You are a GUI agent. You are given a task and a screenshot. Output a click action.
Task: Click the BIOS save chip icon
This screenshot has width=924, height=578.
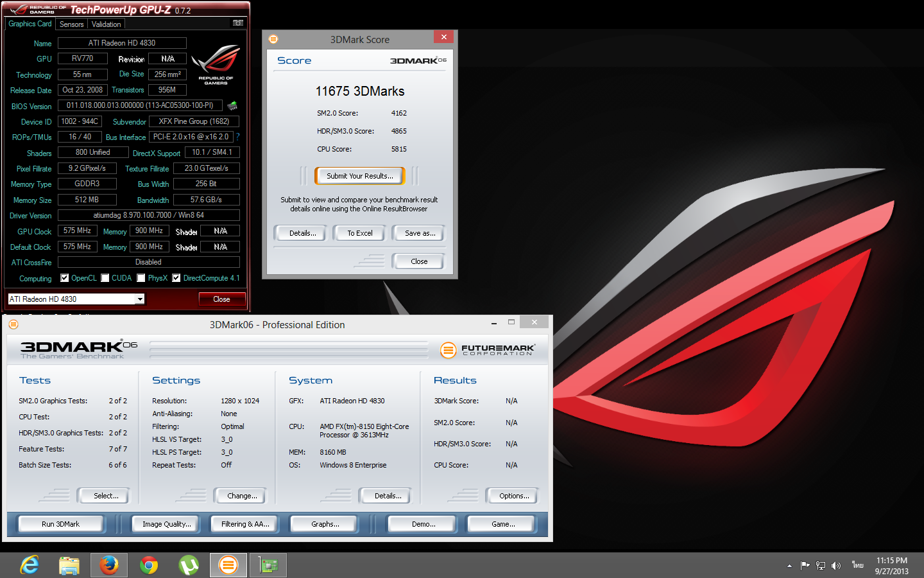pos(232,105)
